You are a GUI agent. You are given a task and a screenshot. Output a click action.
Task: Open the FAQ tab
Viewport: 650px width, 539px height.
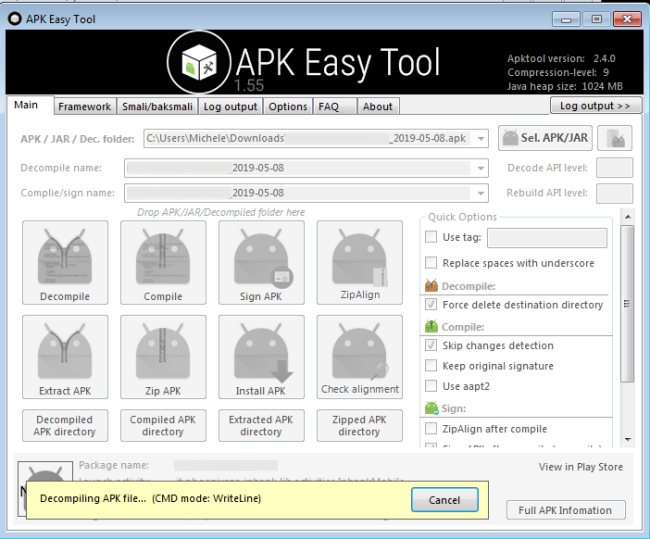click(334, 107)
